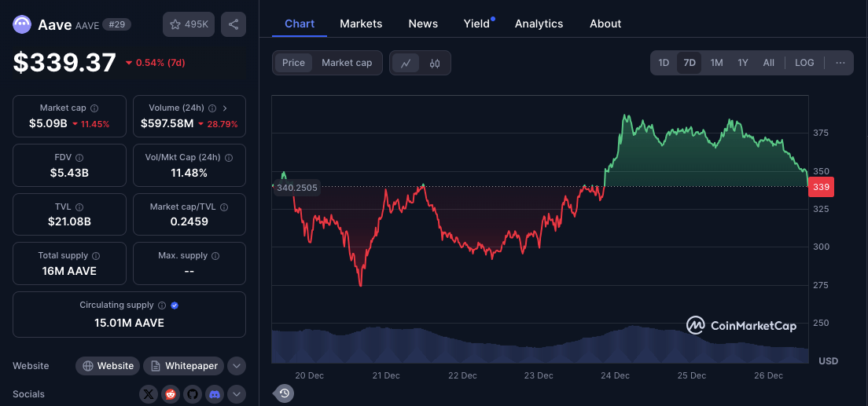Image resolution: width=868 pixels, height=406 pixels.
Task: Expand more website links chevron
Action: 236,366
